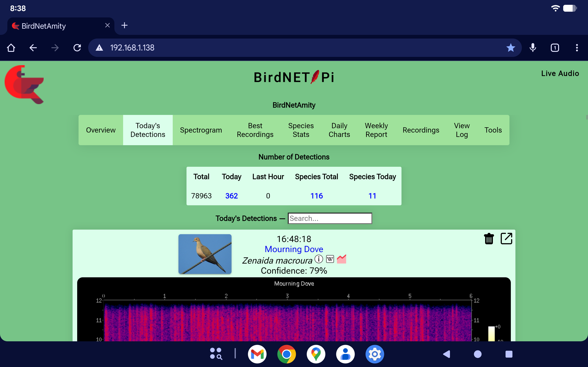
Task: Open detection in new tab icon
Action: point(506,239)
